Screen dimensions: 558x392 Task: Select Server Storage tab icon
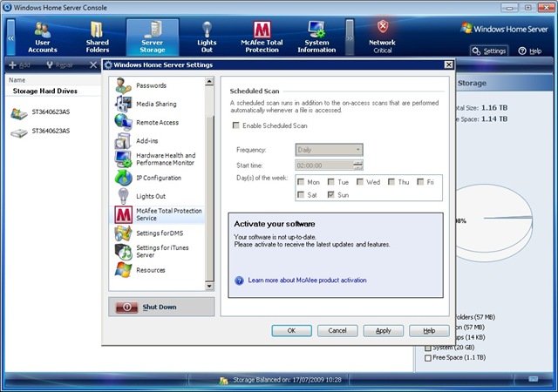(153, 29)
